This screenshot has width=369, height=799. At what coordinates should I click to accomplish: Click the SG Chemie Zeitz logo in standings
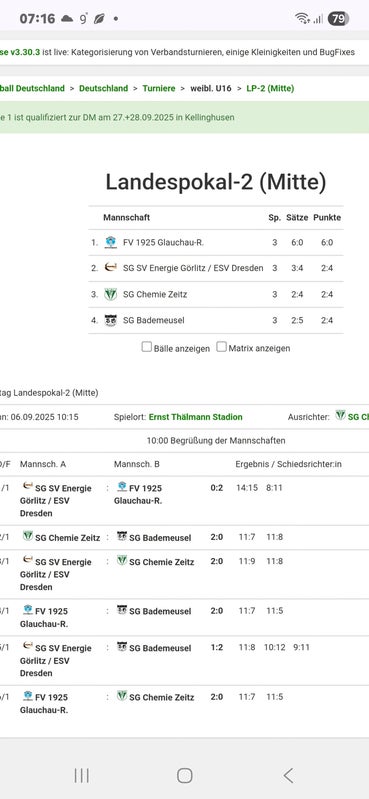[111, 294]
